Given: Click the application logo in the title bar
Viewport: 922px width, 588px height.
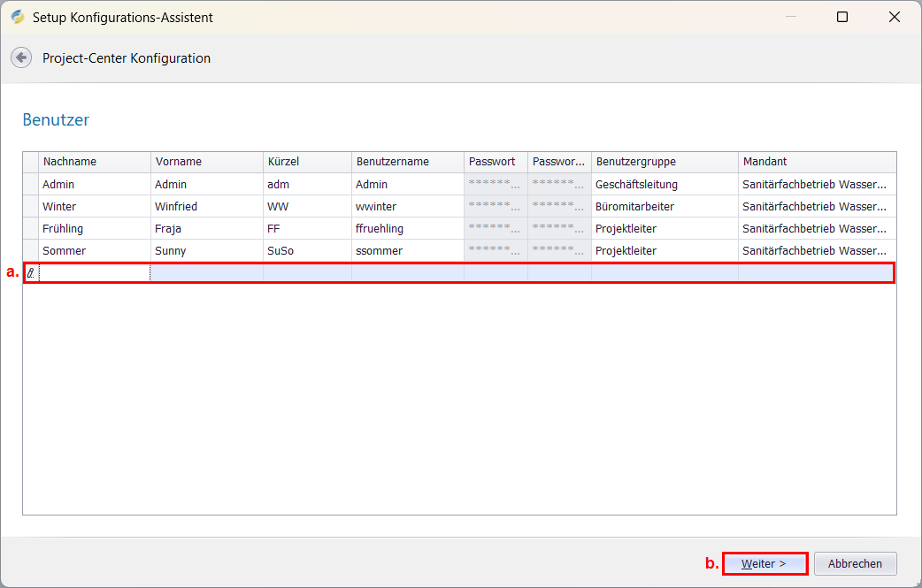Looking at the screenshot, I should tap(18, 17).
